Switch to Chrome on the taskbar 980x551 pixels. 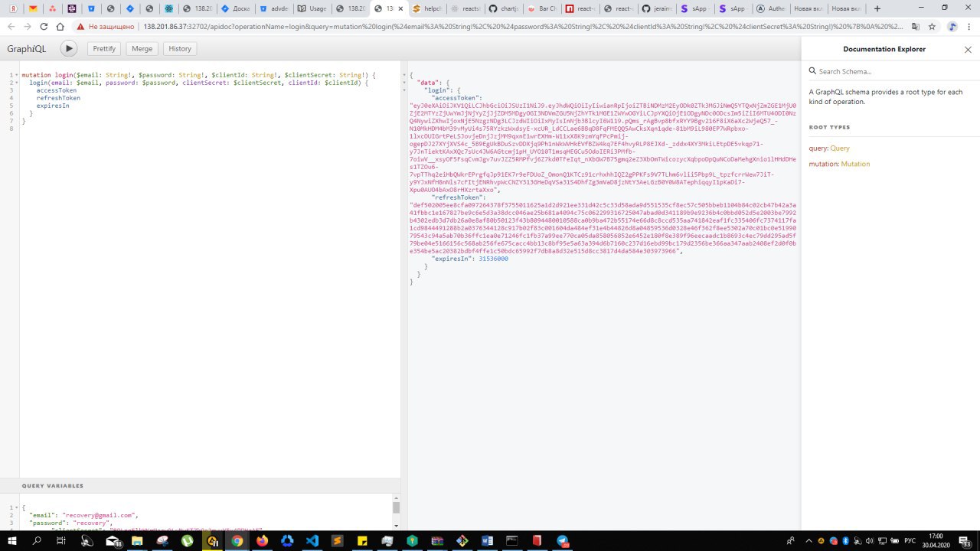[x=237, y=540]
